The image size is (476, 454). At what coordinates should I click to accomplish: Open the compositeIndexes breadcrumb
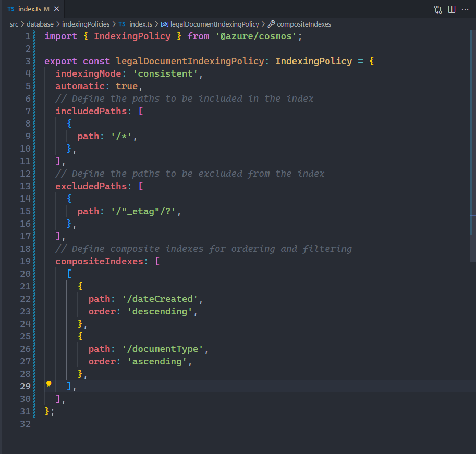[x=304, y=24]
